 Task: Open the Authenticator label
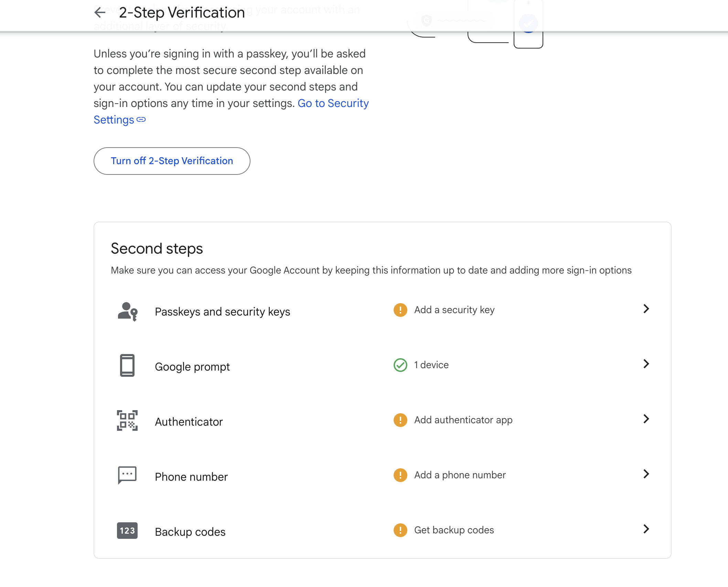(189, 422)
